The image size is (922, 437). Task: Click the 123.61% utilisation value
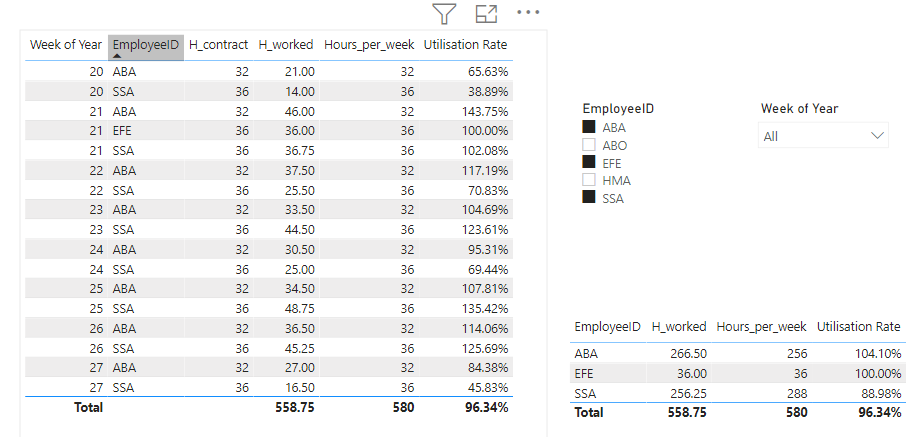tap(486, 229)
